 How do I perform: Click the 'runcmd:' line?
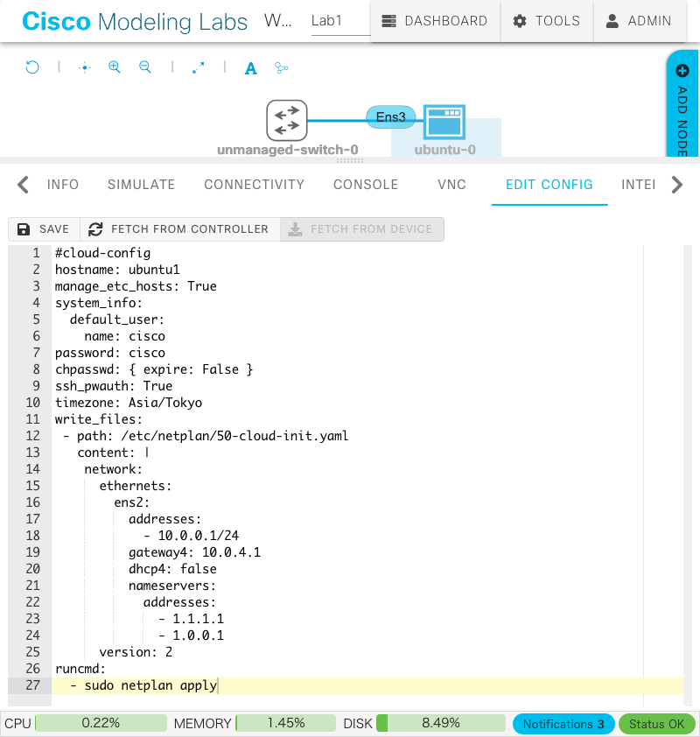[x=80, y=669]
